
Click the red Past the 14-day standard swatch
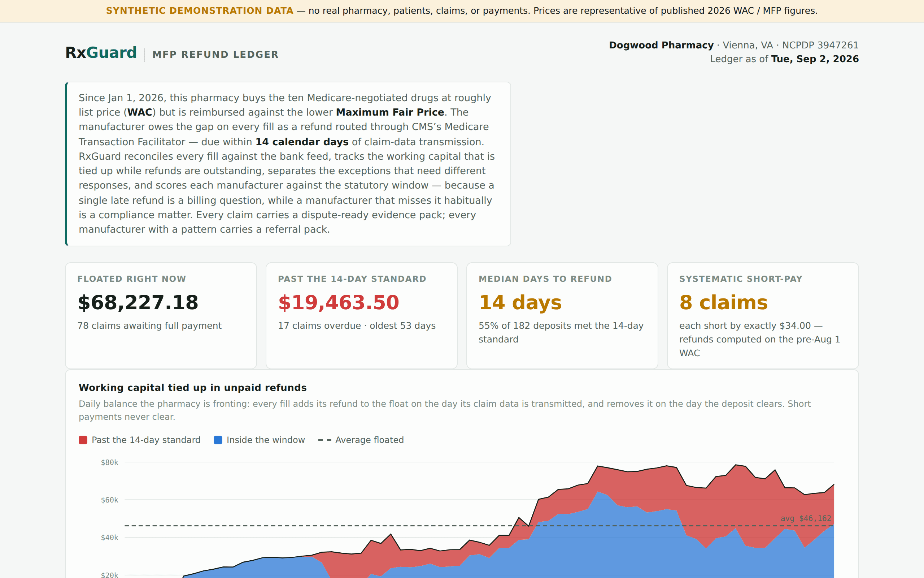click(x=83, y=440)
